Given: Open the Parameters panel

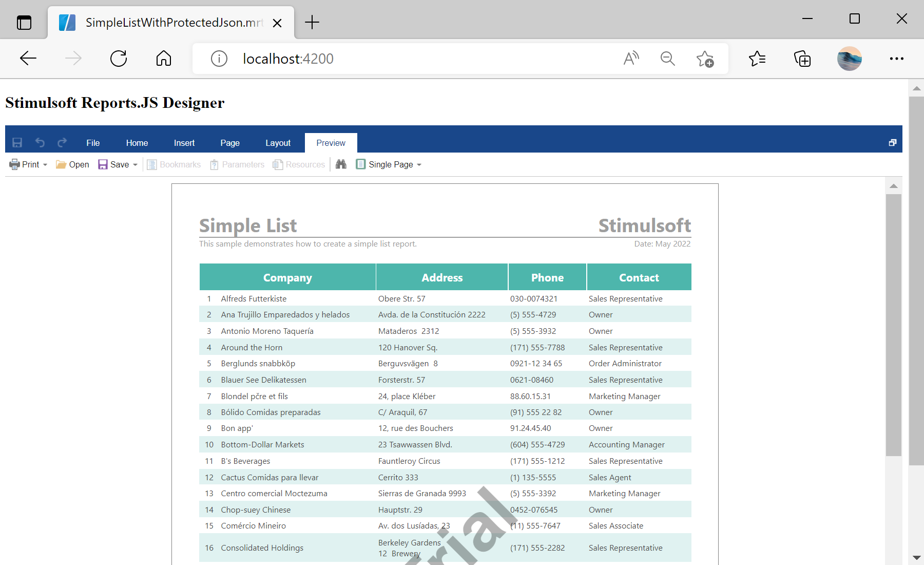Looking at the screenshot, I should [237, 164].
